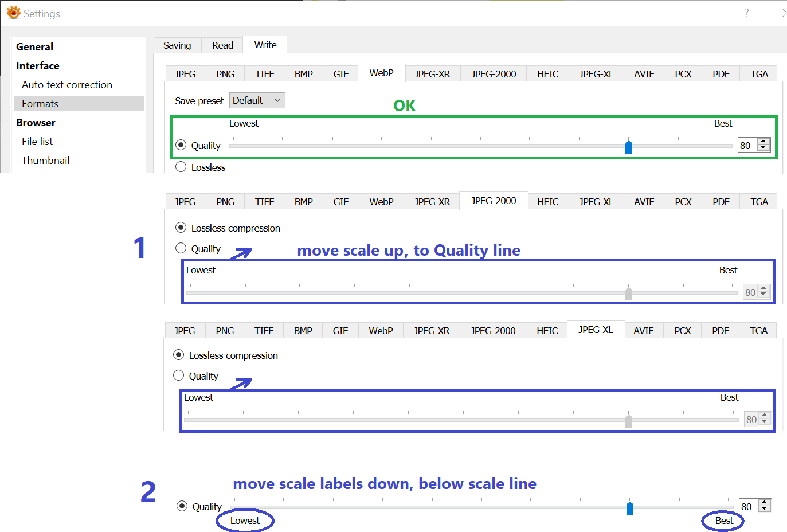Open File list settings
This screenshot has height=532, width=787.
coord(37,142)
